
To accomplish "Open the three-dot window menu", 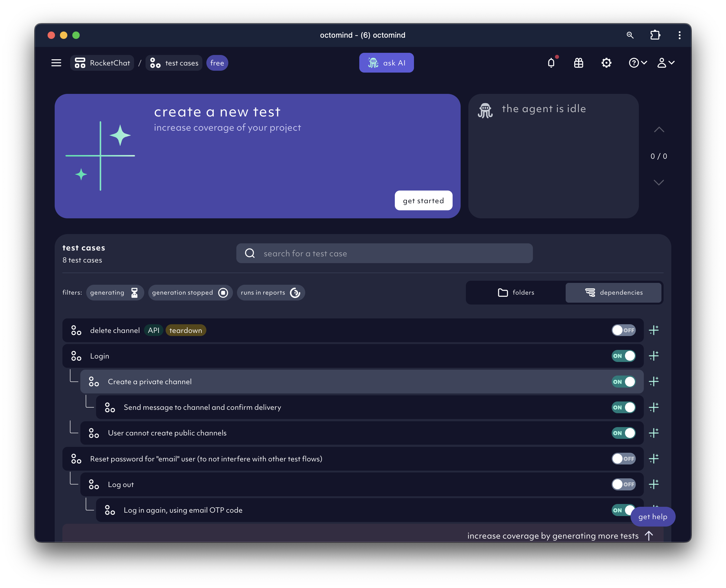I will (679, 35).
